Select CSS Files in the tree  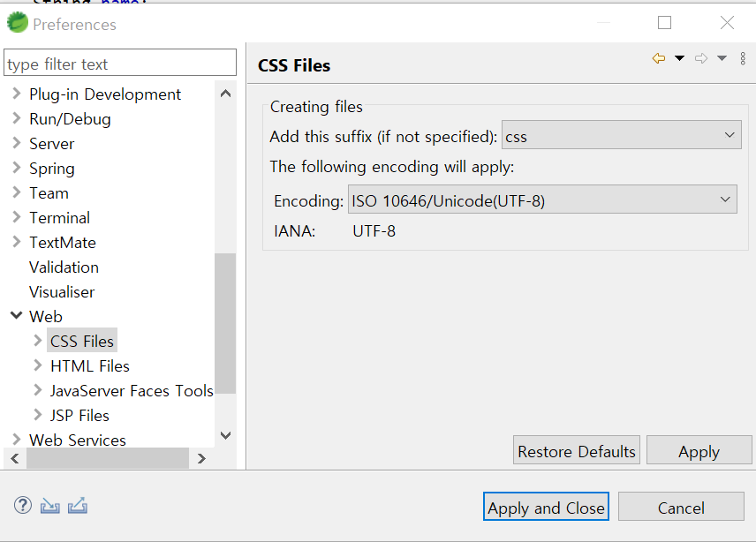point(82,341)
